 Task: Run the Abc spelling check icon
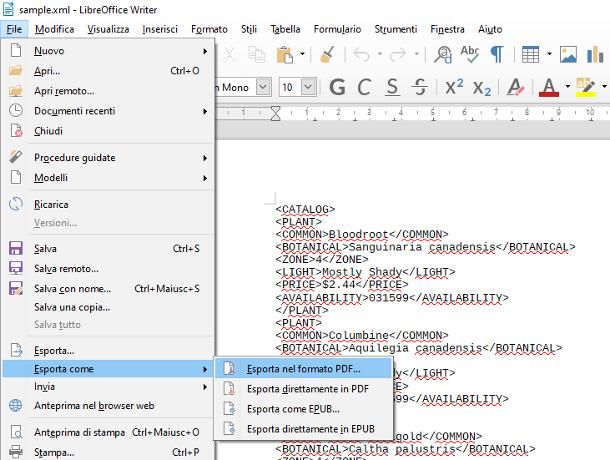coord(470,54)
